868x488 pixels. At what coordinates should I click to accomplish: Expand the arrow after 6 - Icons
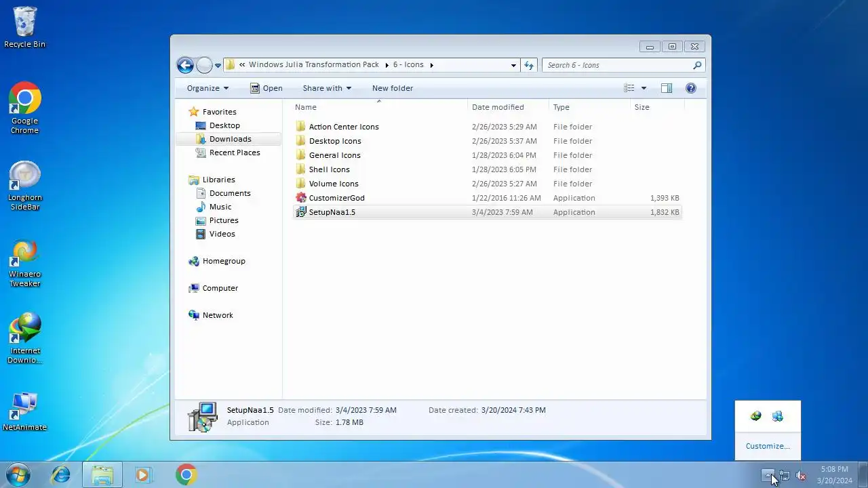431,65
